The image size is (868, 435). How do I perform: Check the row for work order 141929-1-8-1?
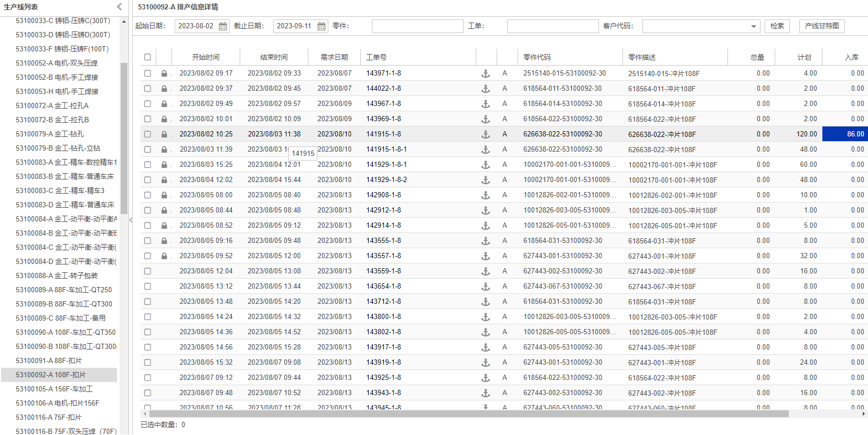coord(147,165)
